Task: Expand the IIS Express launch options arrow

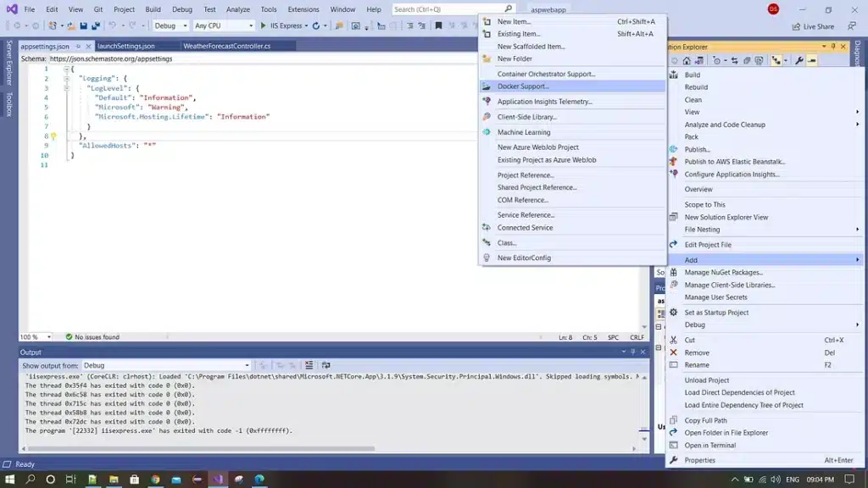Action: click(x=306, y=26)
